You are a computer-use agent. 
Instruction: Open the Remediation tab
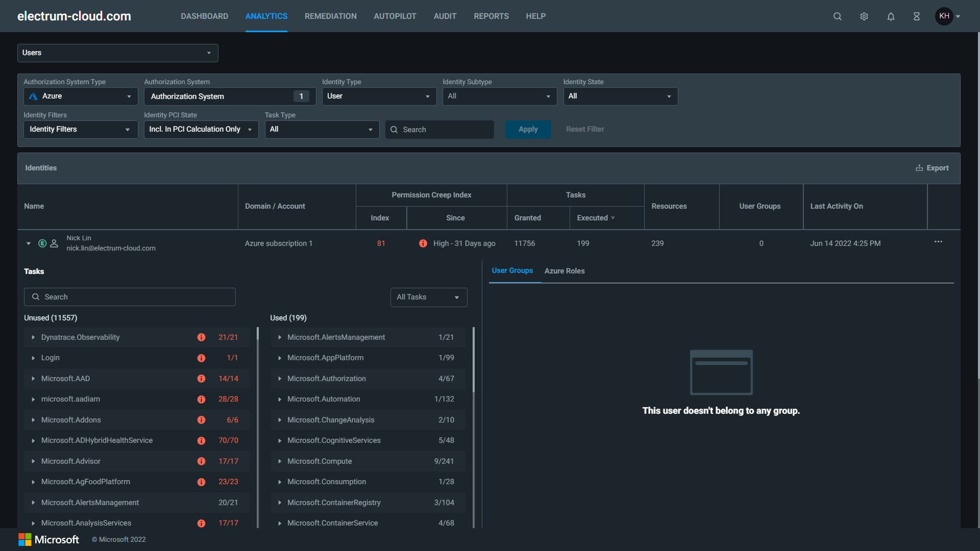click(x=331, y=16)
